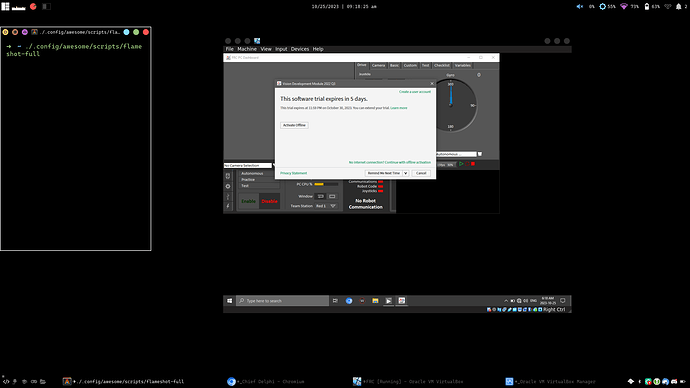Click the red stop square in Dashboard
This screenshot has height=388, width=690.
(473, 164)
